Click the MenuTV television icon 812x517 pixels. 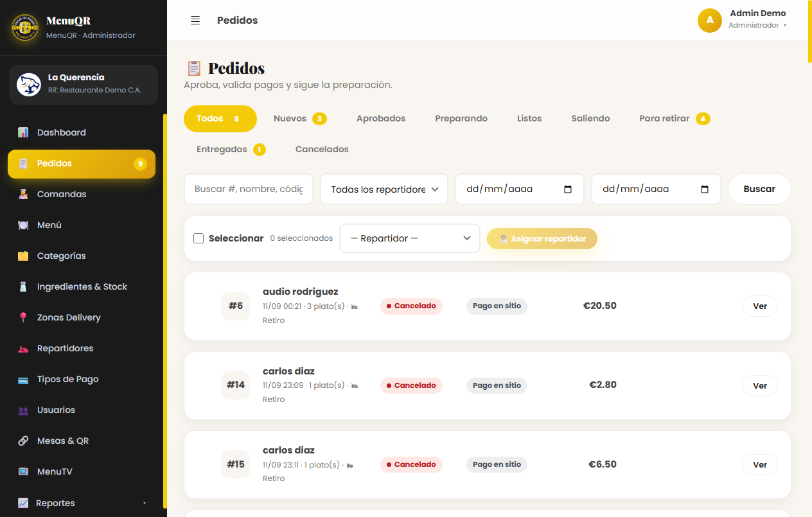[23, 471]
